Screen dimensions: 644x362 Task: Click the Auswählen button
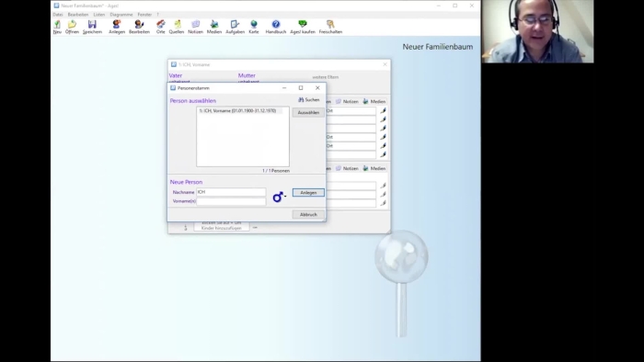[x=308, y=112]
